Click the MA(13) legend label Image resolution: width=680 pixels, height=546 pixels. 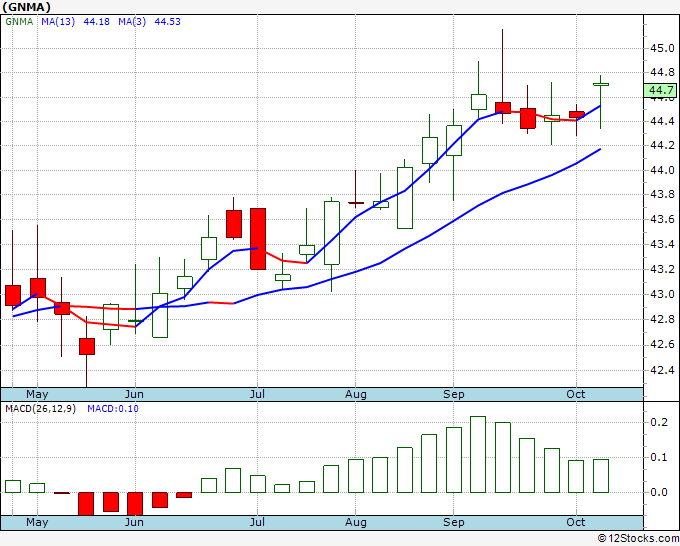point(58,22)
